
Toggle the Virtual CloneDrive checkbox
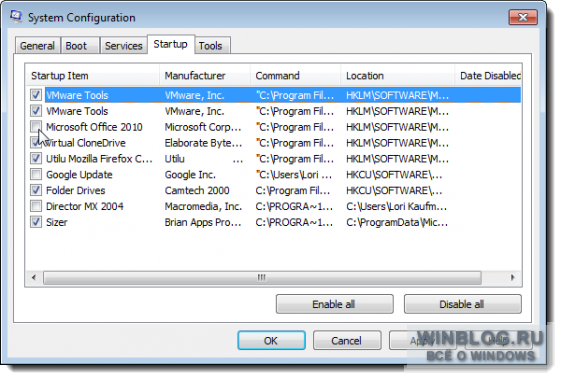(x=36, y=143)
